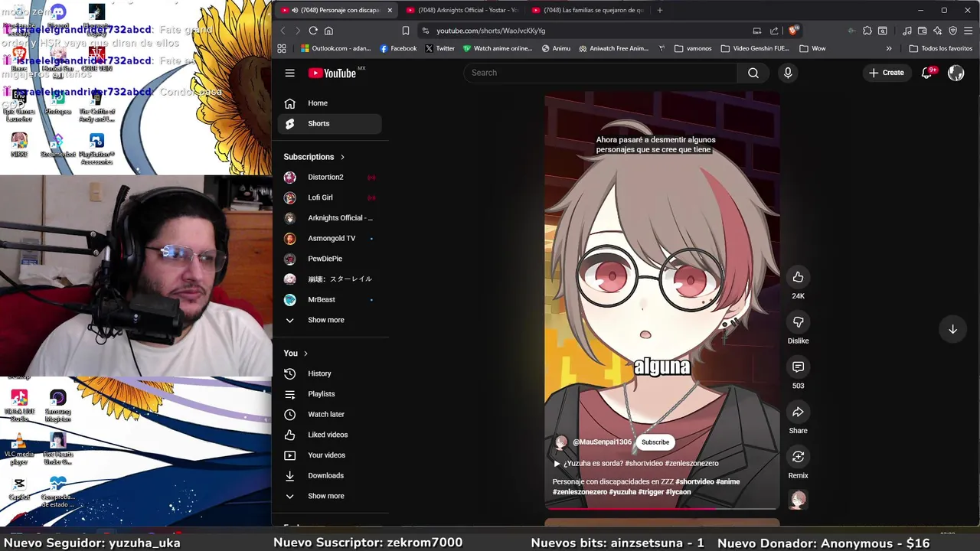Open the Video Genshin FUE bookmarks folder
The width and height of the screenshot is (980, 551).
pyautogui.click(x=755, y=48)
